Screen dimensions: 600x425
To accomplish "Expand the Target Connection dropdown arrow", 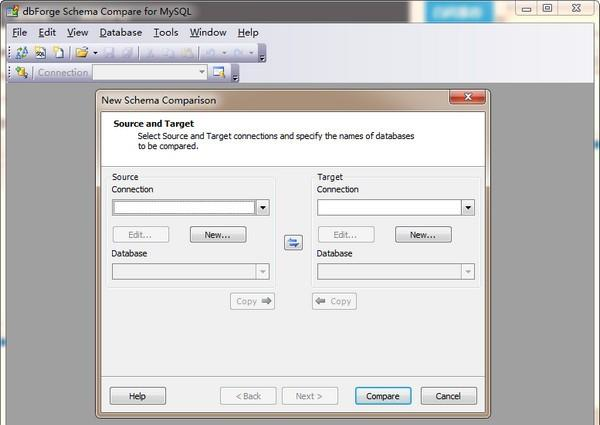I will [x=468, y=208].
